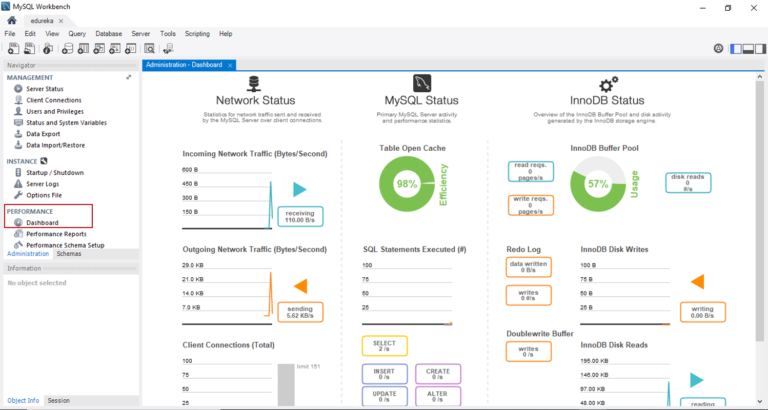This screenshot has height=410, width=768.
Task: Close the Administration - Dashboard tab
Action: coord(230,65)
